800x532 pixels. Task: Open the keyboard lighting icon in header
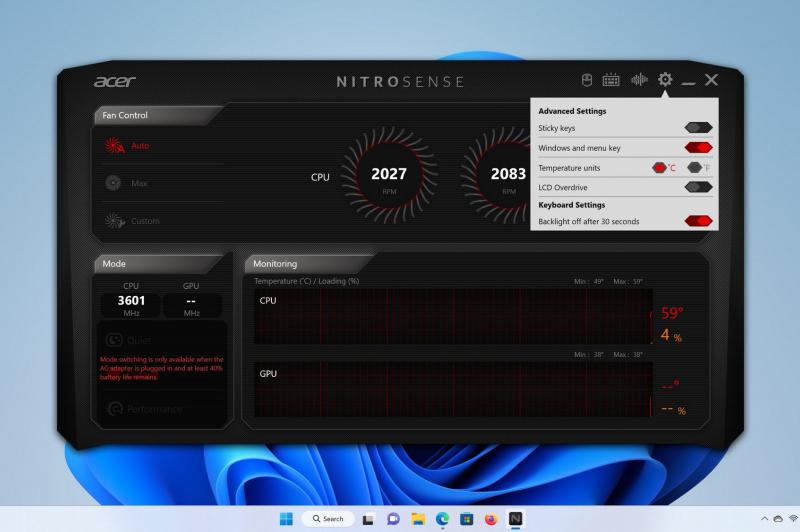pyautogui.click(x=611, y=80)
